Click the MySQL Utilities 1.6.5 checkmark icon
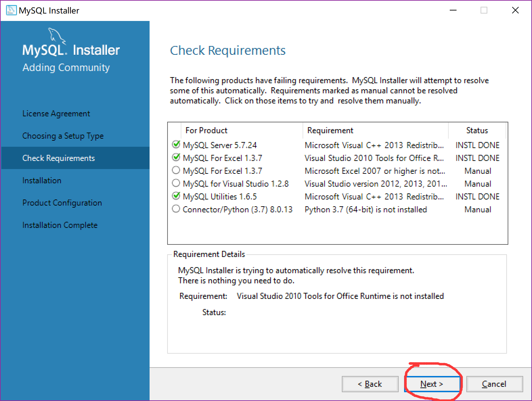 pyautogui.click(x=176, y=196)
